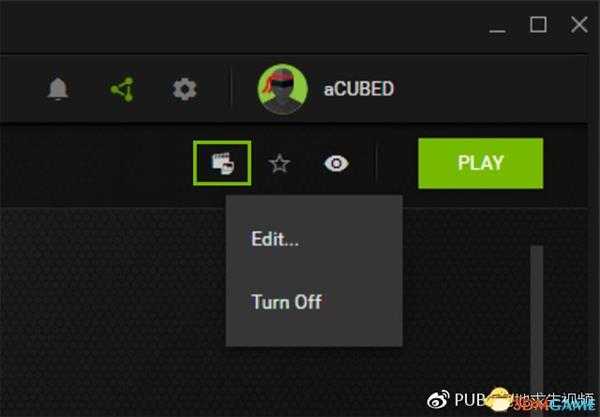The height and width of the screenshot is (417, 600).
Task: Minimize the GeForce Experience window
Action: (x=497, y=31)
